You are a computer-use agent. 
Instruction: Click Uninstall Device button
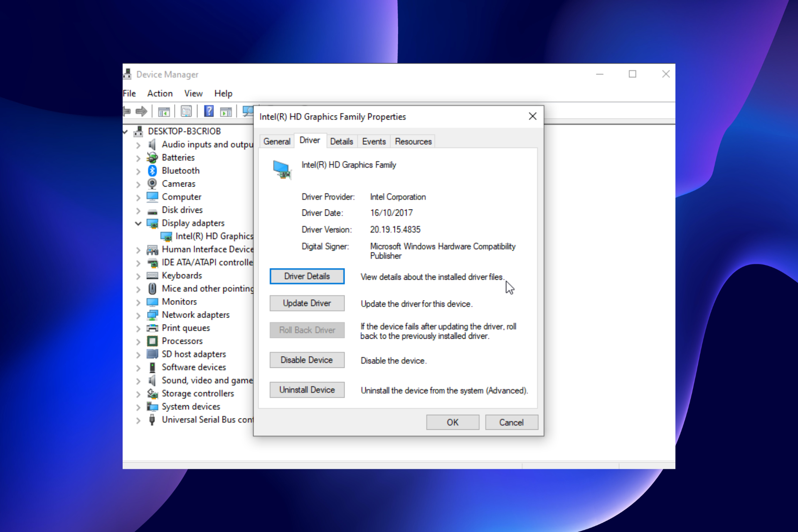click(x=307, y=390)
